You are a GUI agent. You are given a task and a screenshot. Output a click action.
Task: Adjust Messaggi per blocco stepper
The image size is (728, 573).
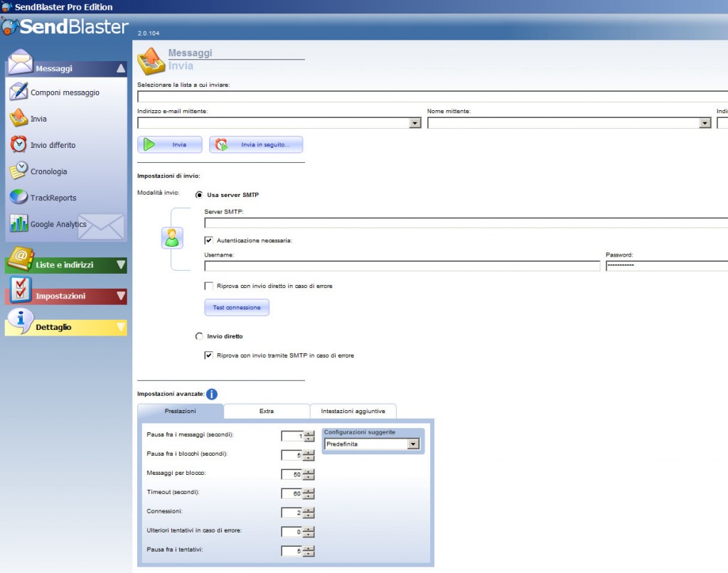coord(309,474)
